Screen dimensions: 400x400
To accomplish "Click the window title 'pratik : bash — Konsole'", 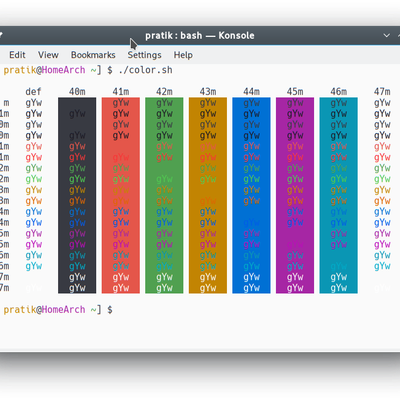I will tap(200, 35).
